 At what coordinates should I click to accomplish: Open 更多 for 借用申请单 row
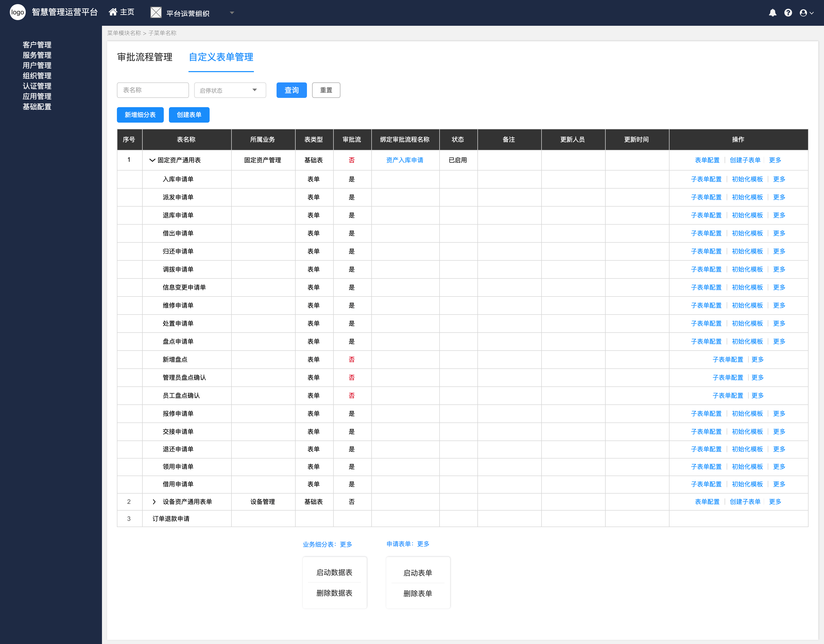[x=779, y=484]
